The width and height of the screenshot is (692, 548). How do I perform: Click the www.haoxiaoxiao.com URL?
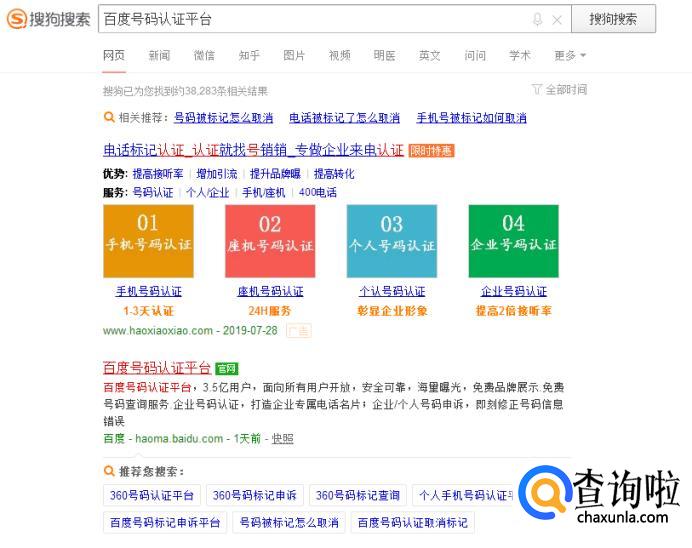pos(158,330)
